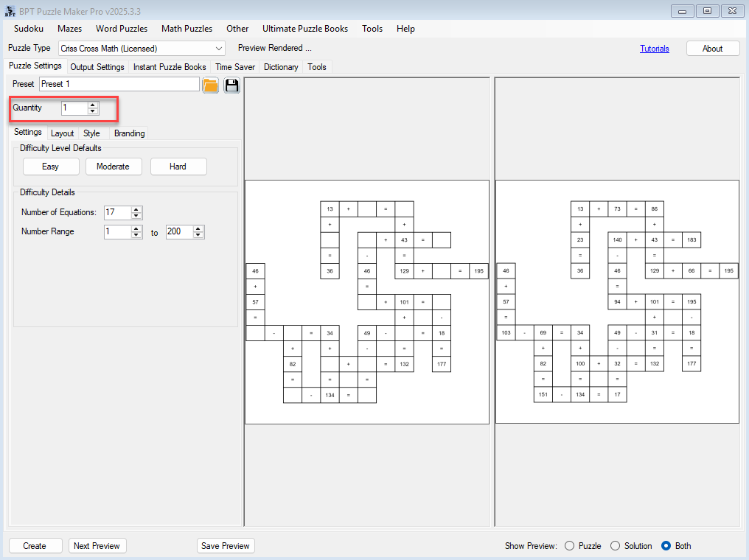Open the Math Puzzles menu
This screenshot has width=749, height=560.
pyautogui.click(x=187, y=29)
